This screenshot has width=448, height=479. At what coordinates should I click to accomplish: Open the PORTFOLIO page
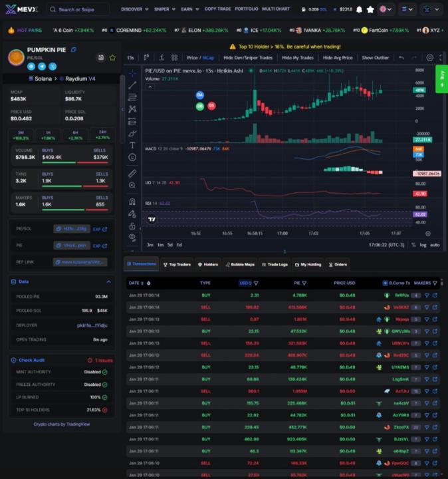(247, 9)
